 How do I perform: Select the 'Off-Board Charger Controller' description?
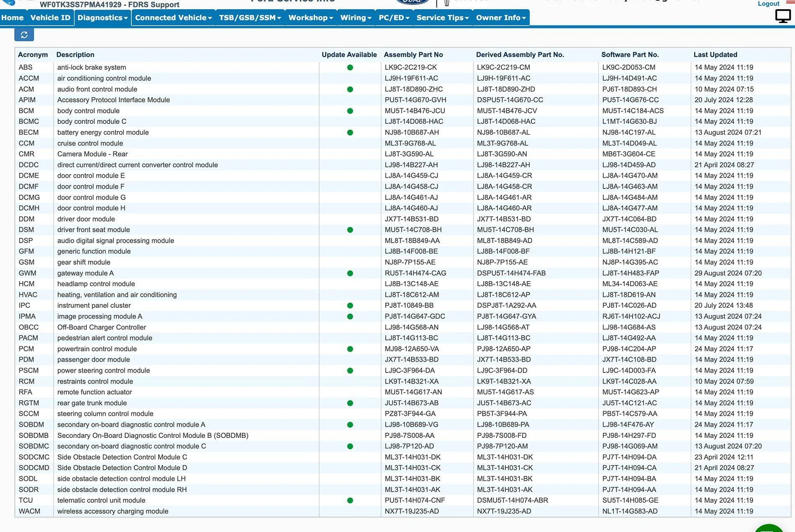(x=102, y=327)
